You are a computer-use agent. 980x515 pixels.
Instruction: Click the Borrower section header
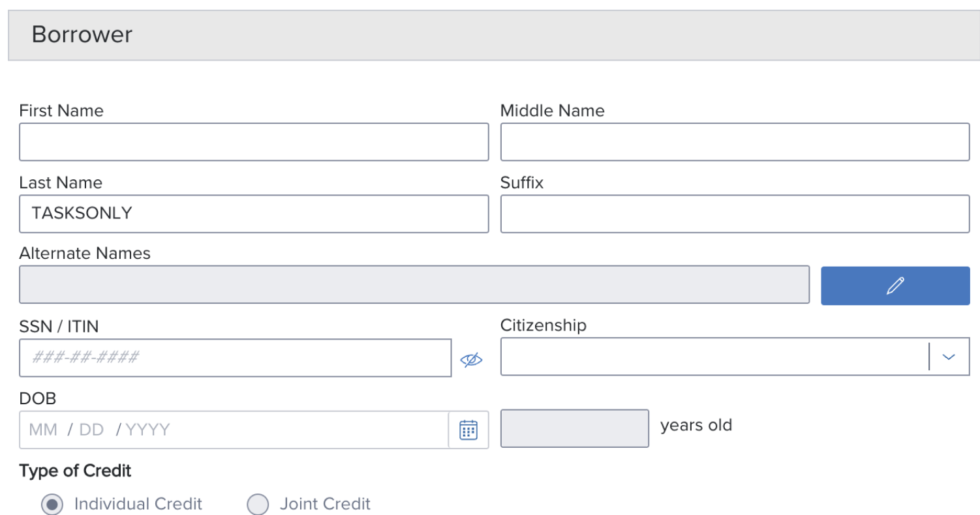tap(494, 35)
